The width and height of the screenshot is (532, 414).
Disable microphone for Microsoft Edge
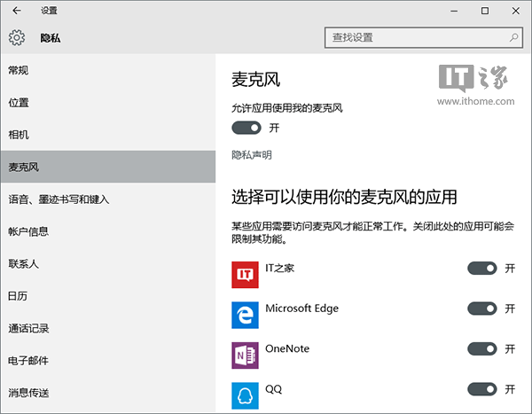pyautogui.click(x=482, y=309)
